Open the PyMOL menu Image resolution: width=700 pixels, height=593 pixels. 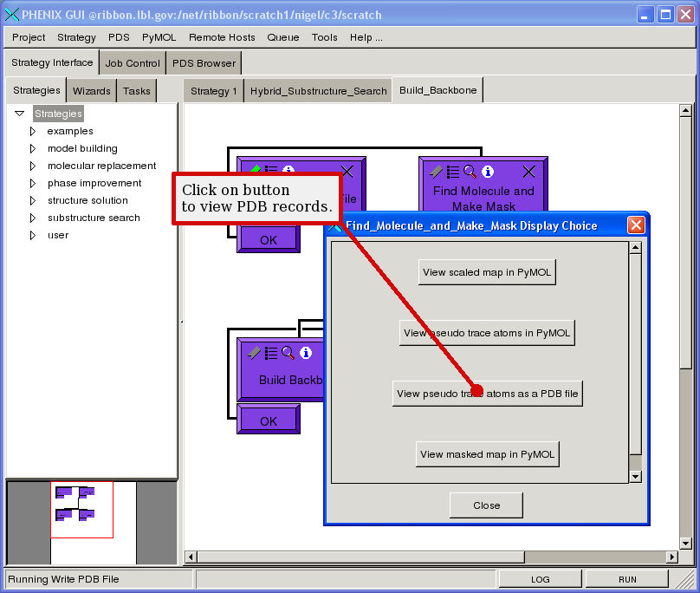pyautogui.click(x=159, y=37)
